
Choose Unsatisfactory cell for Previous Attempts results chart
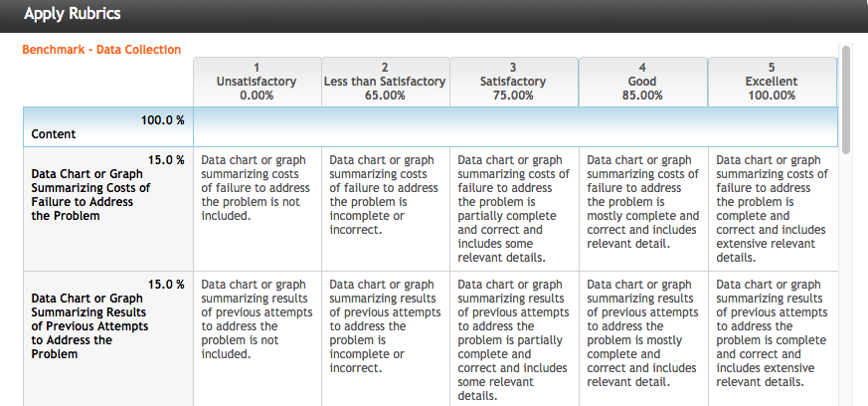click(257, 338)
